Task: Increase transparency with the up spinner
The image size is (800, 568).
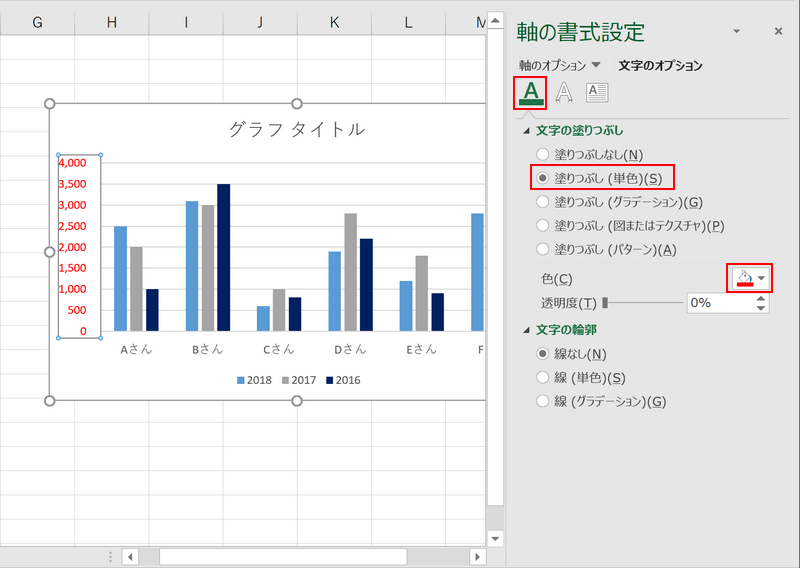Action: (x=761, y=299)
